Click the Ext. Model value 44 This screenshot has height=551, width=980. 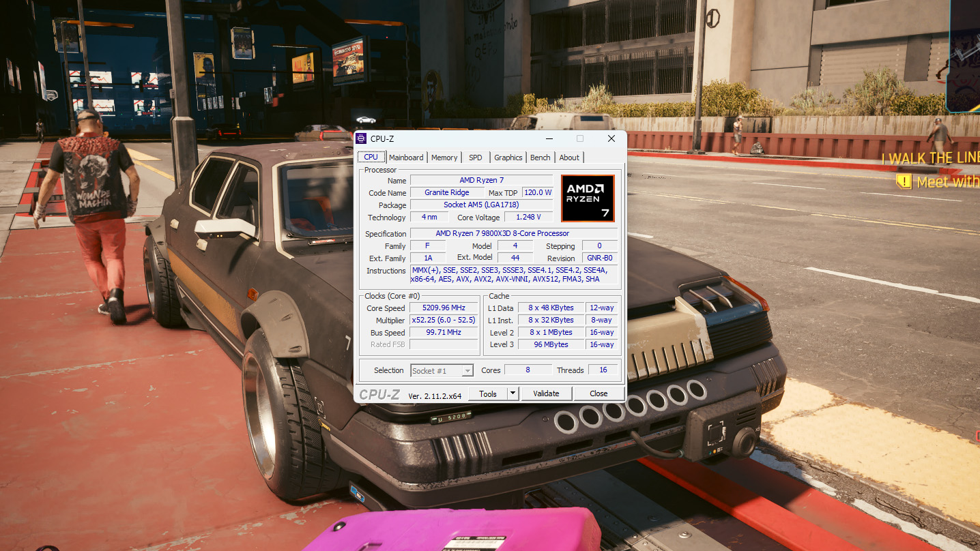pos(515,258)
